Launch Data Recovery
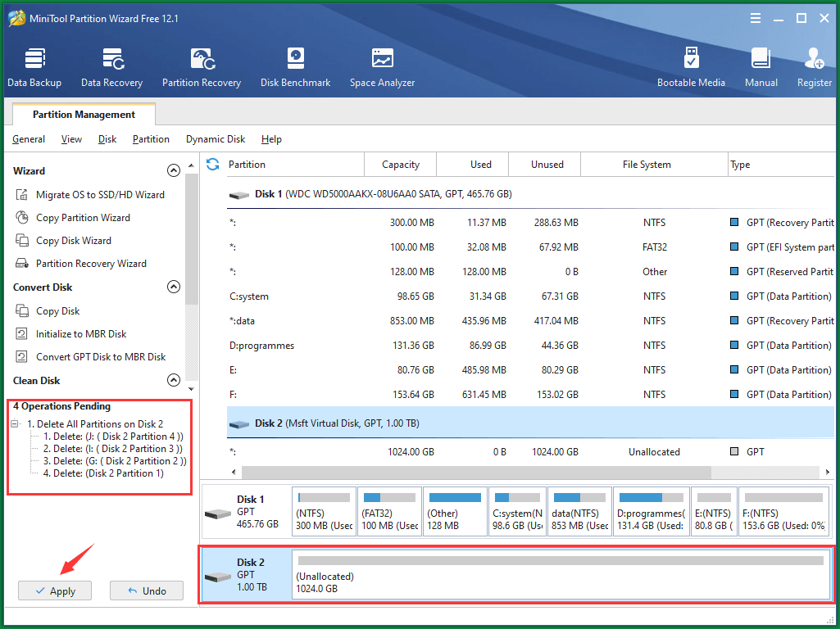840x629 pixels. tap(112, 67)
